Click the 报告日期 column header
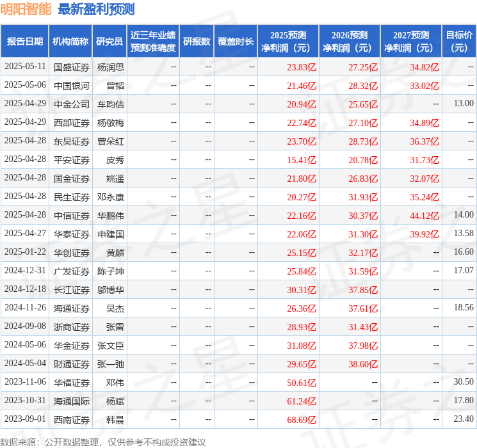The image size is (477, 448). coord(24,42)
